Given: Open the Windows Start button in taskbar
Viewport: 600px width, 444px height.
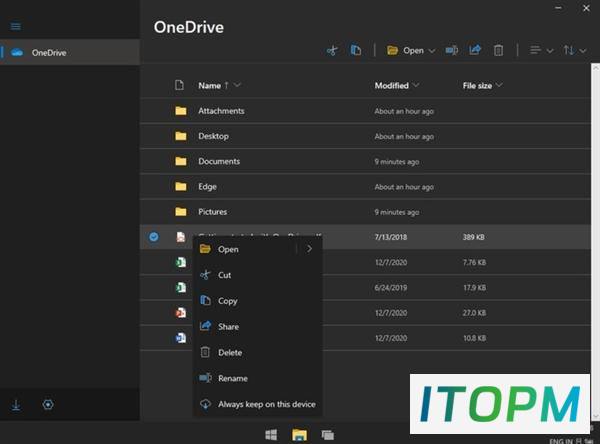Looking at the screenshot, I should click(x=271, y=435).
